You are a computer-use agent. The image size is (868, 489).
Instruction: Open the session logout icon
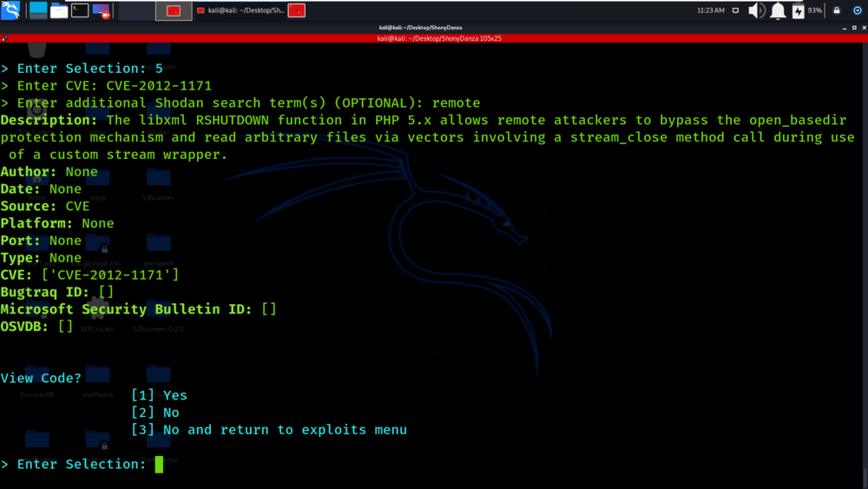[857, 10]
